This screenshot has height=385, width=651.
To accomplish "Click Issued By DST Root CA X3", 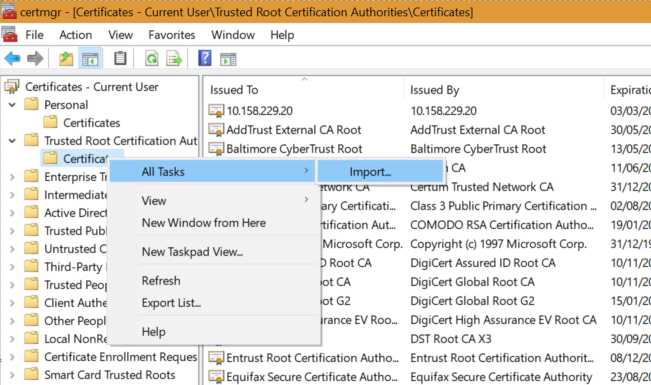I will (x=450, y=339).
